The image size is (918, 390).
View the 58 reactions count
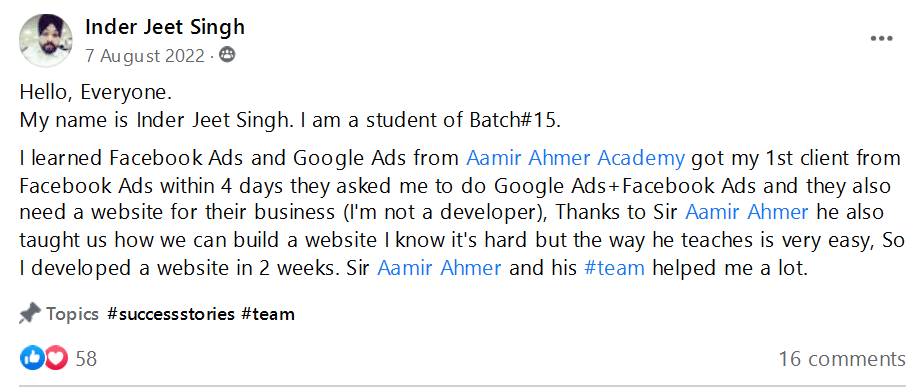click(x=86, y=358)
